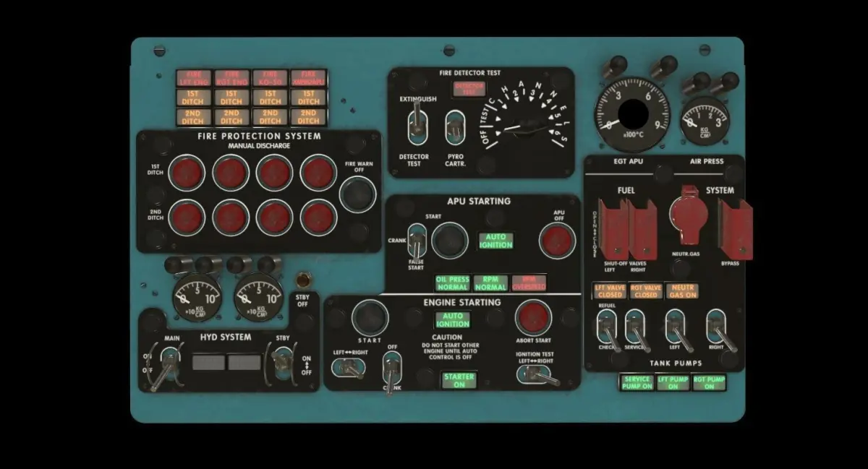The image size is (868, 469).
Task: Click the LFT VALVE CLOSED amber indicator
Action: click(610, 291)
